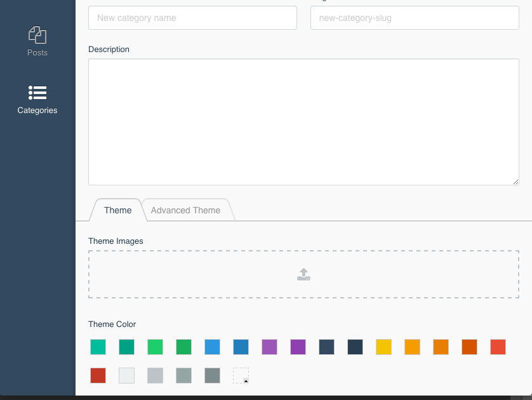Click the new-category-slug field
532x400 pixels.
click(415, 18)
